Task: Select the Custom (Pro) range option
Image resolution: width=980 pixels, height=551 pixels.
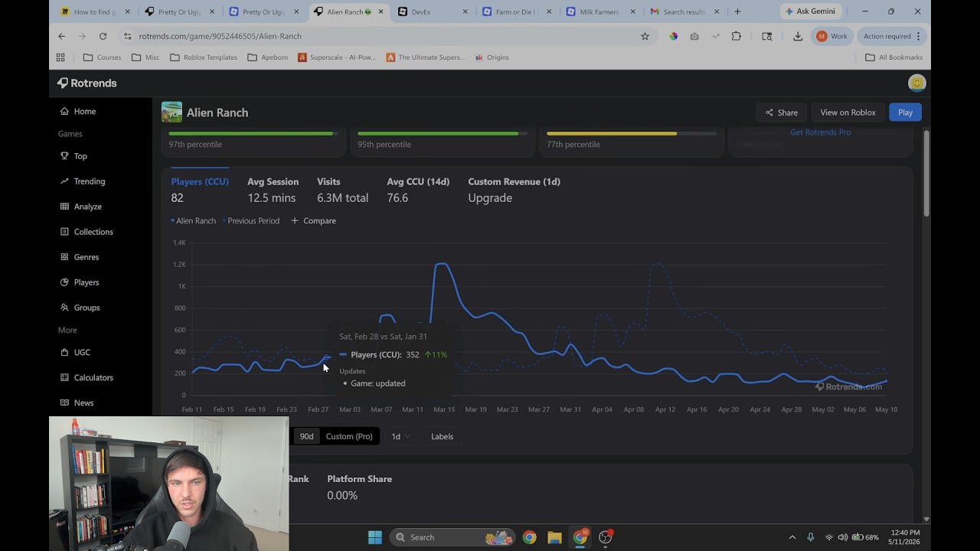Action: pyautogui.click(x=349, y=436)
